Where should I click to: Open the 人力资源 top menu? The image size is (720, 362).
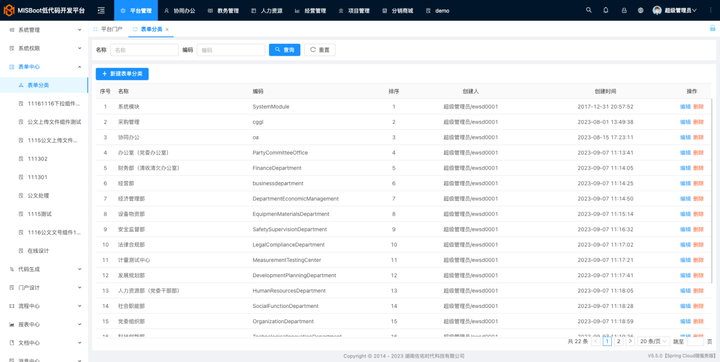pos(267,11)
